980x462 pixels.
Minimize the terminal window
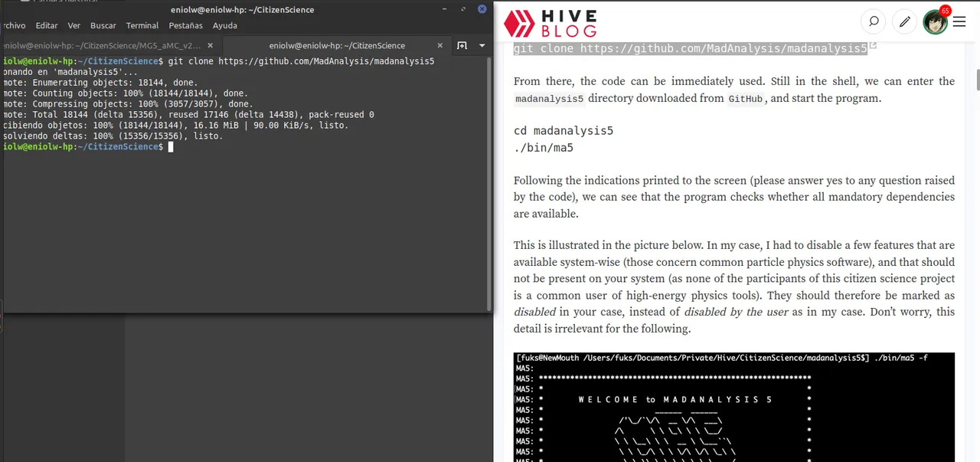446,9
